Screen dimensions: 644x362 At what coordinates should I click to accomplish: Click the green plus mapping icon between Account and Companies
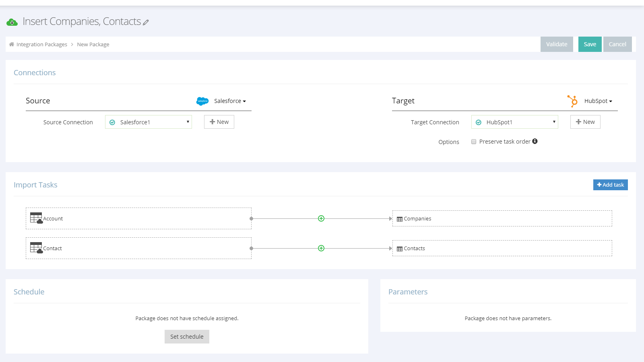tap(321, 218)
